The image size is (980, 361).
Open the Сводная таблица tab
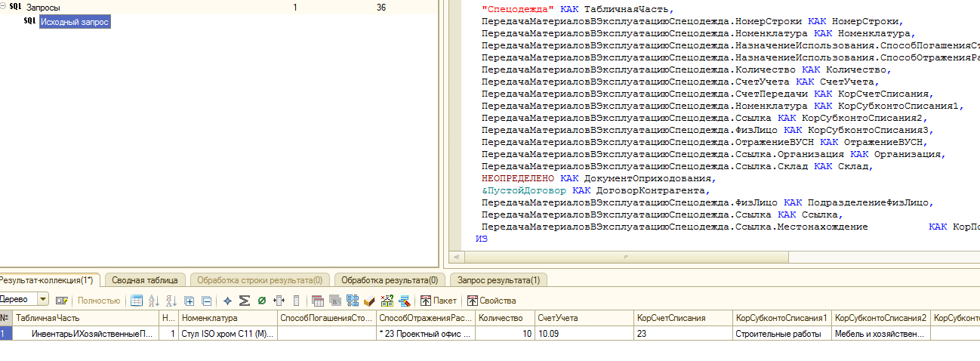(144, 280)
